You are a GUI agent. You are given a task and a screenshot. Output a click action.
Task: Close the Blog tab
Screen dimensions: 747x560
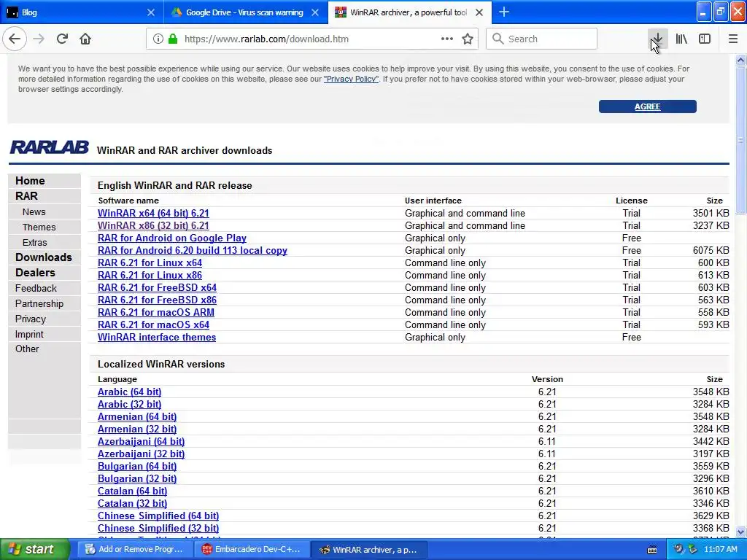150,13
